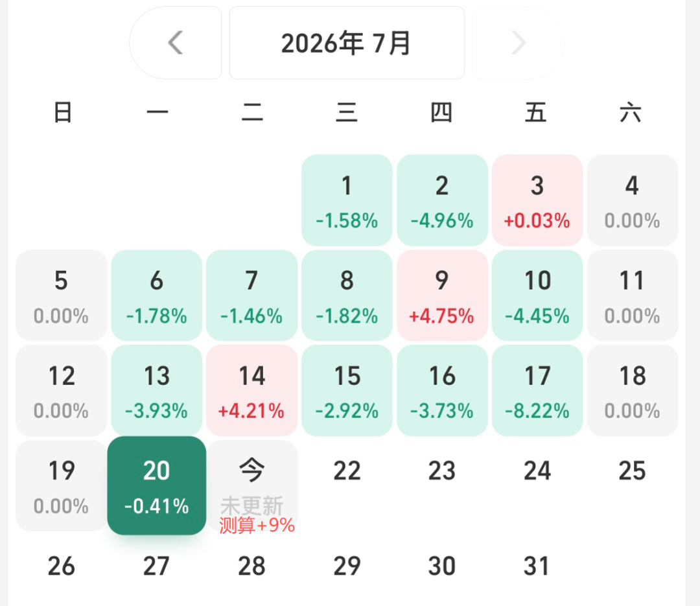
Task: Select July 14 showing +4.21%
Action: [x=251, y=390]
